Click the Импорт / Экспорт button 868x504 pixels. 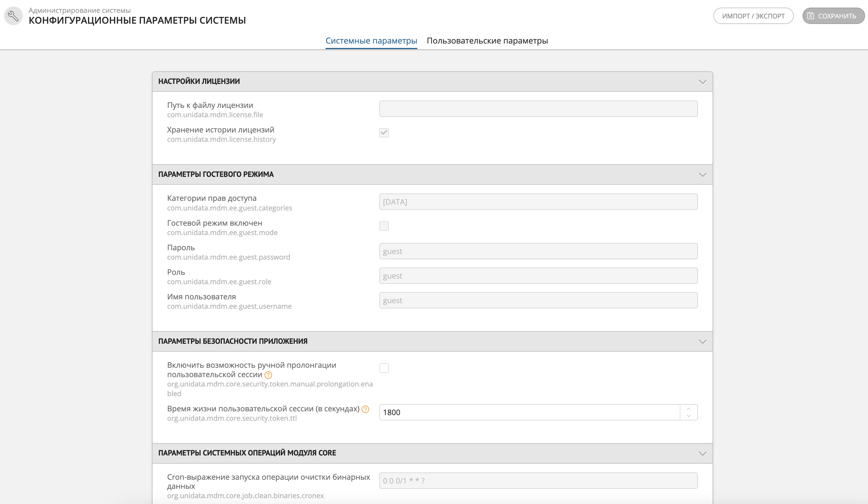pyautogui.click(x=753, y=16)
